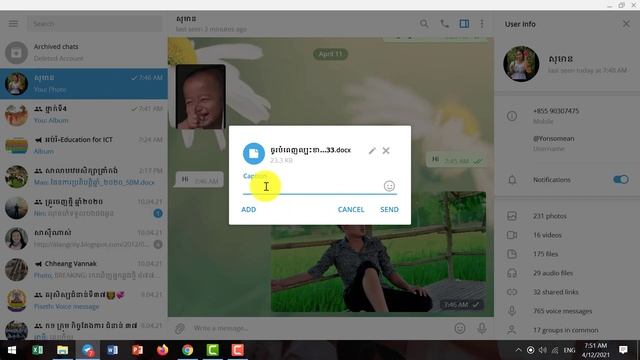
Task: Select the +855 mobile phone number
Action: tap(556, 111)
